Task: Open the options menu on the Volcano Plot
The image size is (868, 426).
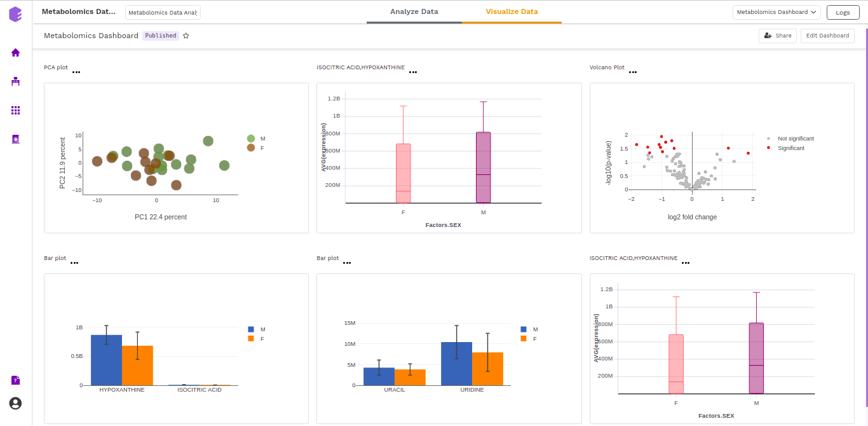Action: click(633, 72)
